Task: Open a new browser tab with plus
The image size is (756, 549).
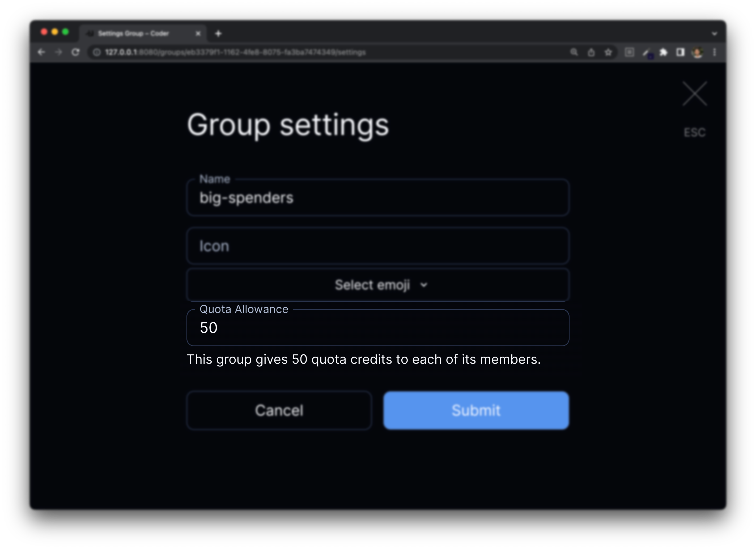Action: (218, 33)
